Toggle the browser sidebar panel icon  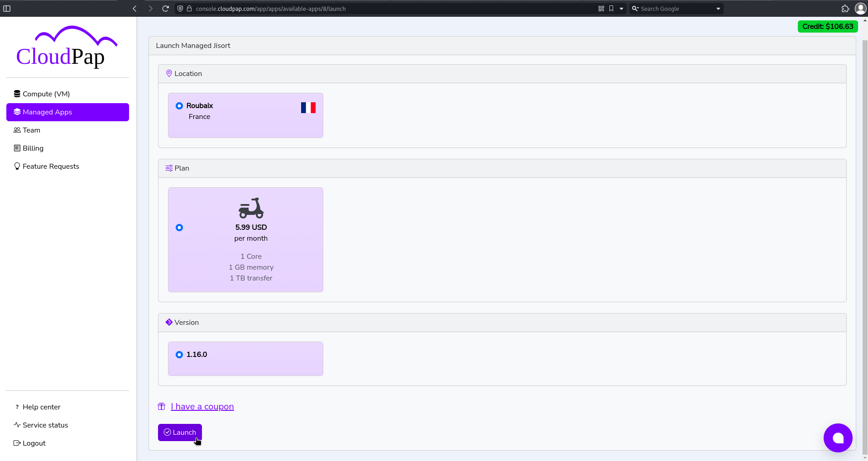7,9
